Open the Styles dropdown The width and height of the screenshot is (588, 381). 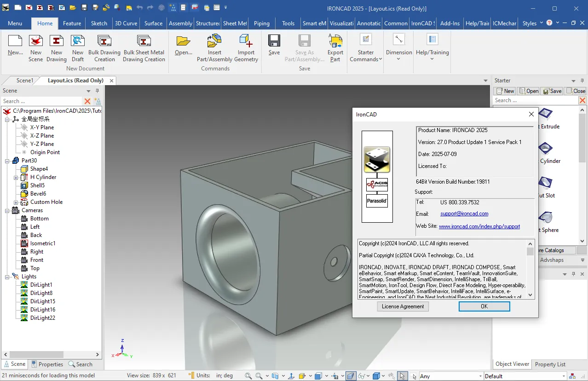[x=533, y=23]
